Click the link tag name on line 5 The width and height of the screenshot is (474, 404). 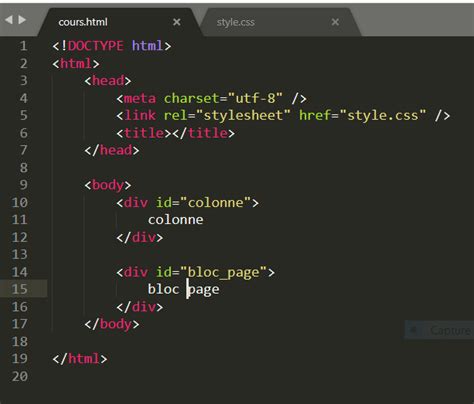tap(140, 115)
